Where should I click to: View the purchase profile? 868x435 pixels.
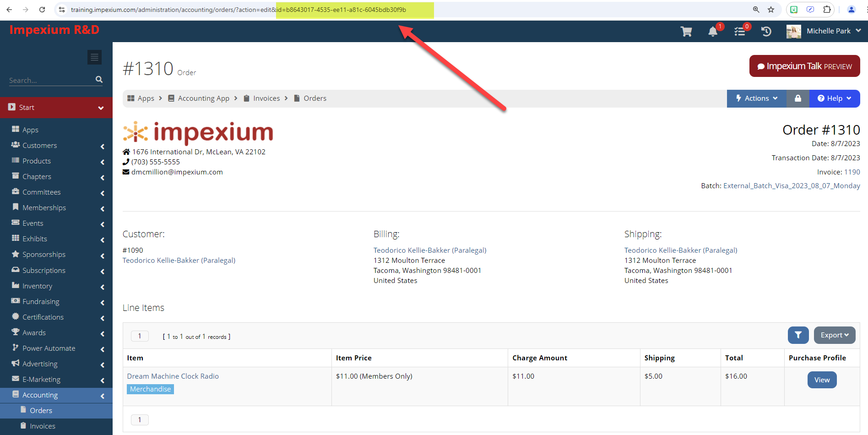click(x=822, y=380)
